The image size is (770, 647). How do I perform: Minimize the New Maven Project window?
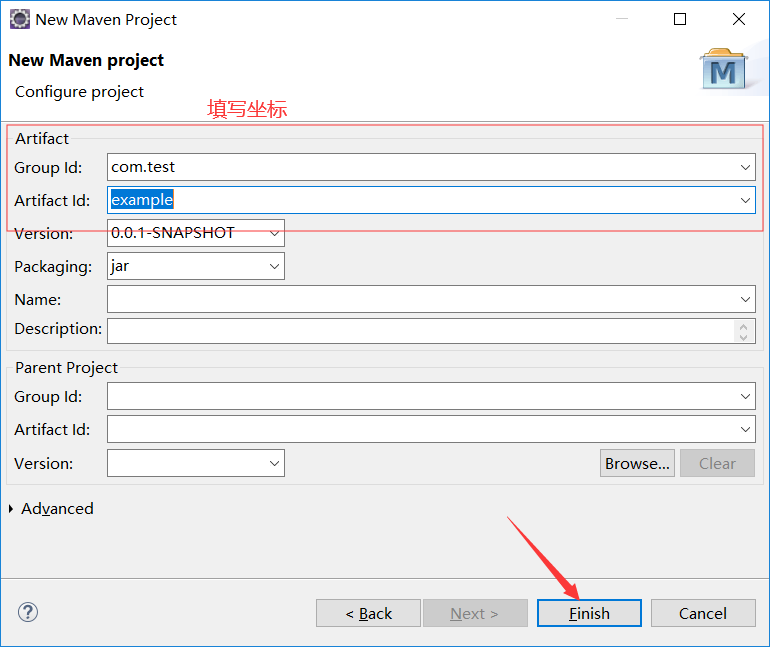click(x=622, y=19)
